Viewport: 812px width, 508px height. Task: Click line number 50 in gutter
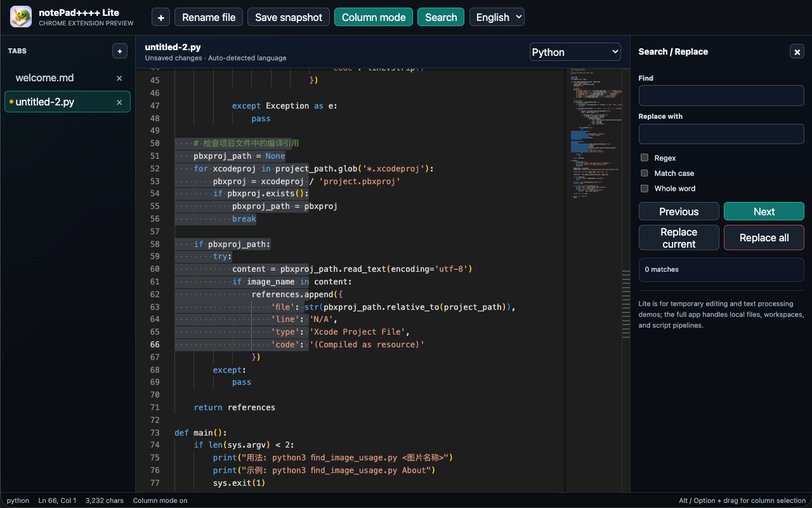coord(155,144)
